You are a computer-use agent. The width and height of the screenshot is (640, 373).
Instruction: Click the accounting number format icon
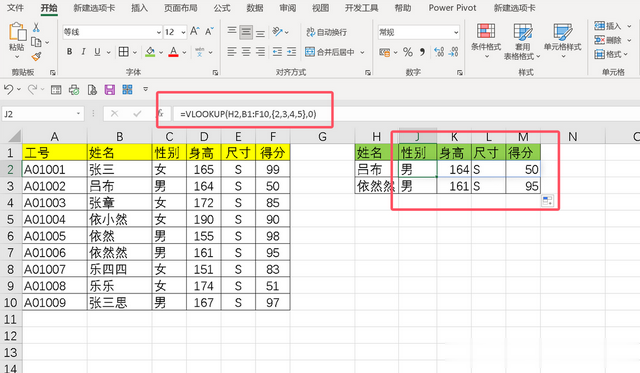[x=384, y=52]
